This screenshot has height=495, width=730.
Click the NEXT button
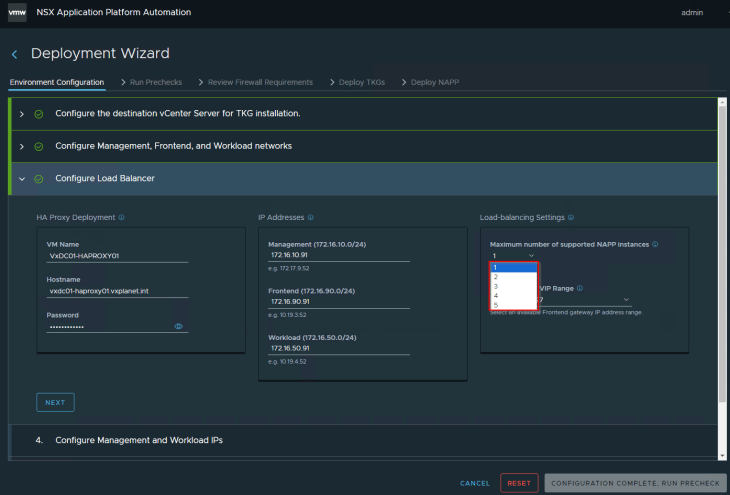pyautogui.click(x=55, y=403)
